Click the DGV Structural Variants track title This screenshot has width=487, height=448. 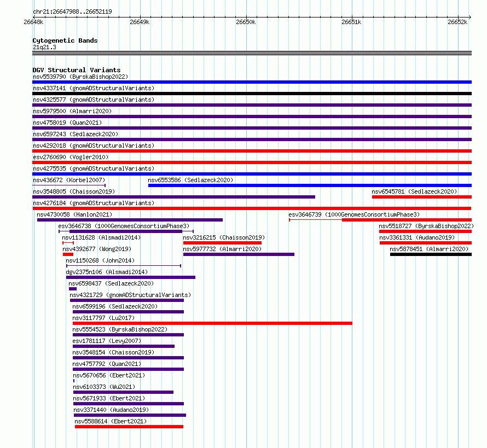[77, 70]
